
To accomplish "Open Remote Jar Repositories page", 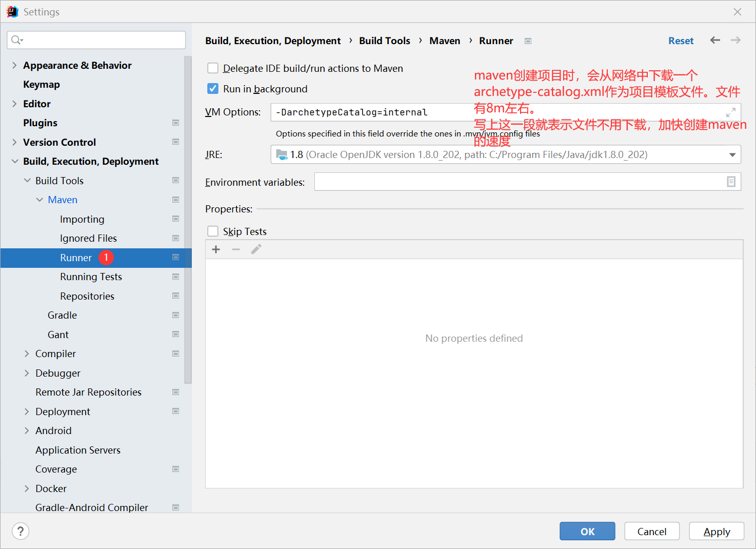I will (x=88, y=392).
